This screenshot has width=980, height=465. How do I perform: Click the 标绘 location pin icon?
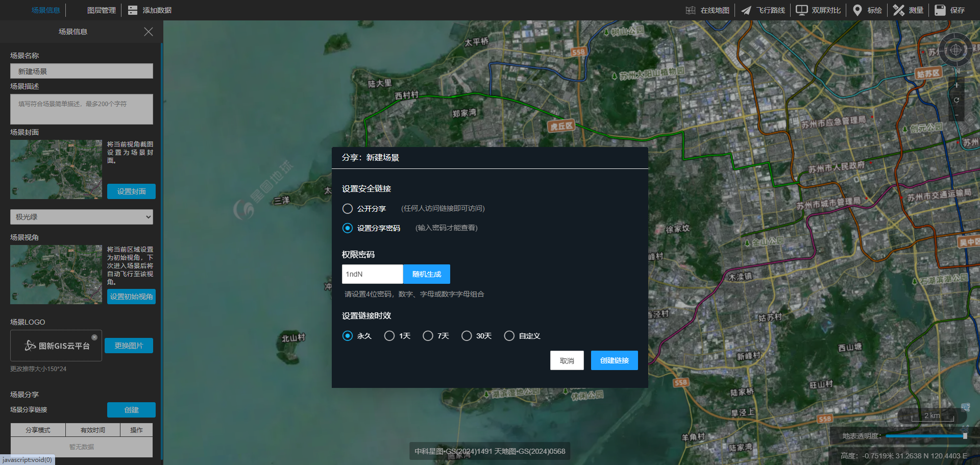coord(857,10)
